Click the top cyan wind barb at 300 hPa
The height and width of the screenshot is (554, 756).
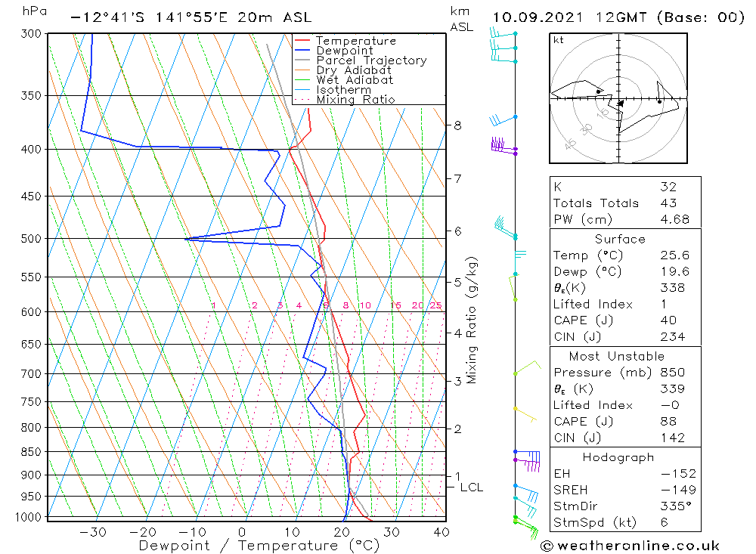coord(503,33)
